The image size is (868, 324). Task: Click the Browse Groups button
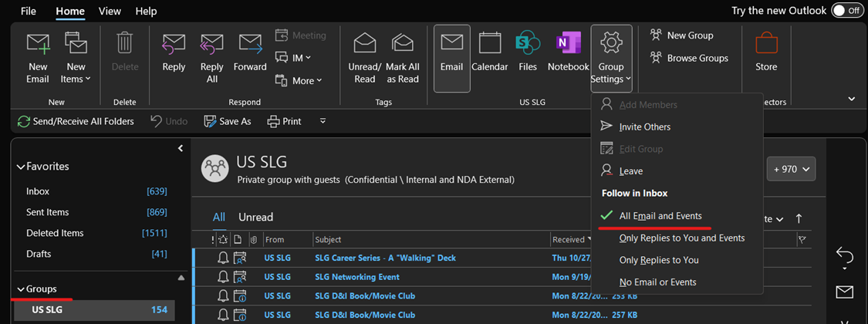click(x=689, y=58)
